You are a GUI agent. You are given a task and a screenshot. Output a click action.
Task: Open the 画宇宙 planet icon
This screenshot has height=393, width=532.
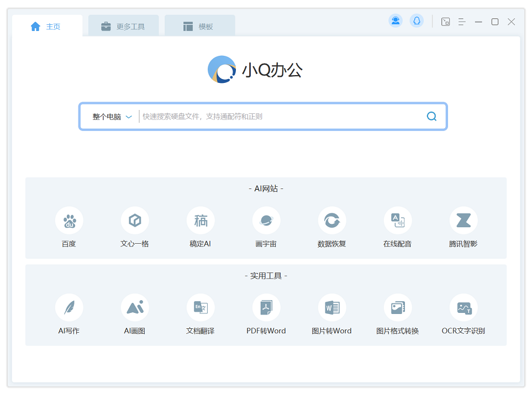tap(266, 221)
